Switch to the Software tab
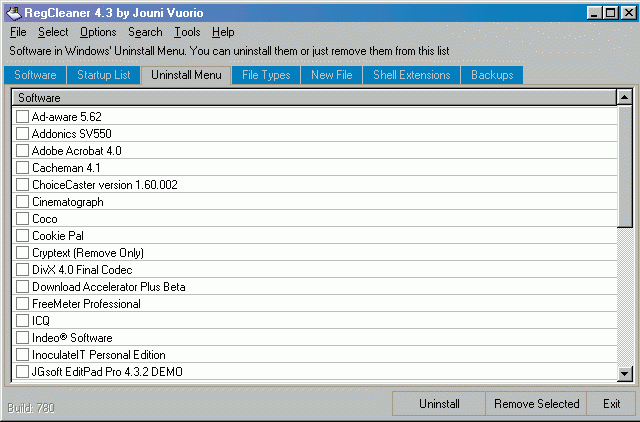 point(35,75)
